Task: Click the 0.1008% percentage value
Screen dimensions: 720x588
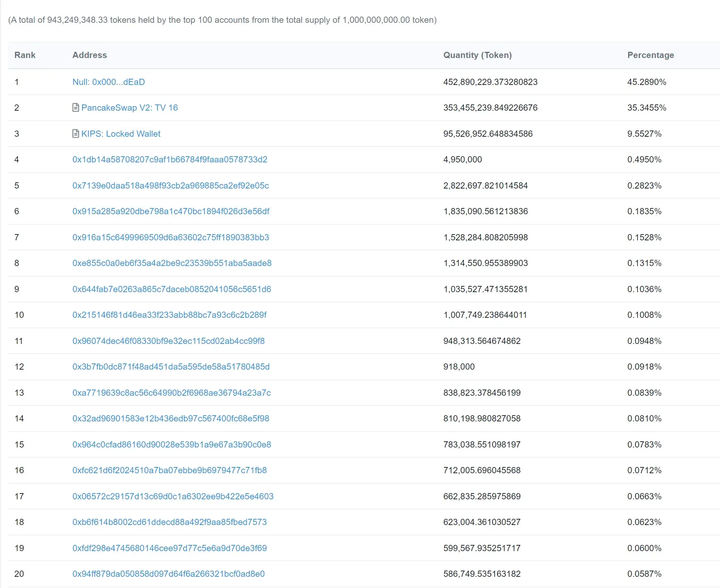Action: click(644, 315)
